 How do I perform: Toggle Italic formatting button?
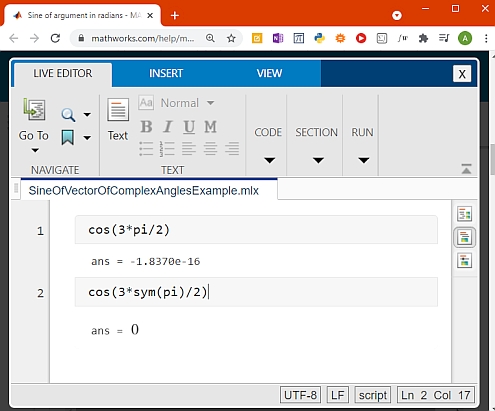pos(168,127)
